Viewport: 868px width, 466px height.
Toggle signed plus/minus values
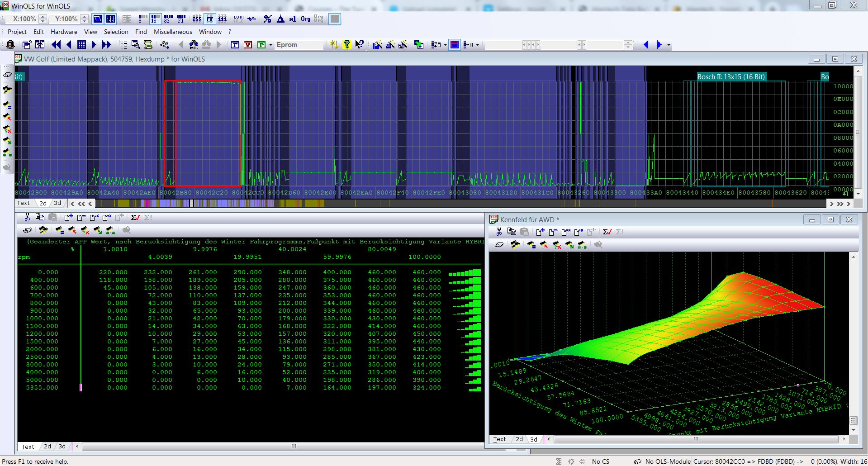click(x=251, y=19)
